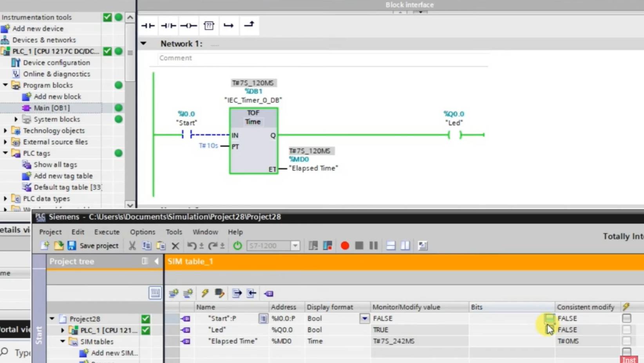Image resolution: width=644 pixels, height=363 pixels.
Task: Open the Default tag table
Action: (x=67, y=187)
